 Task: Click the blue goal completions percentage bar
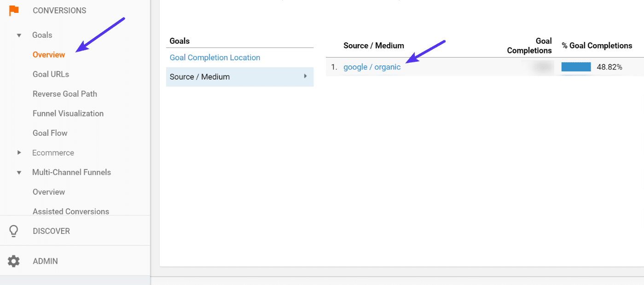click(576, 67)
